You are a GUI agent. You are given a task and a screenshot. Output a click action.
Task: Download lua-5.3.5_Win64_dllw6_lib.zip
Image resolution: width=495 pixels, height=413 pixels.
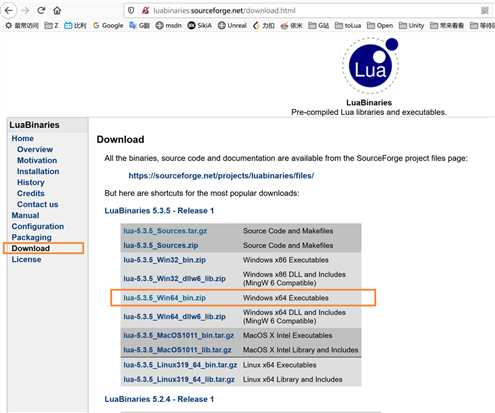[x=174, y=317]
